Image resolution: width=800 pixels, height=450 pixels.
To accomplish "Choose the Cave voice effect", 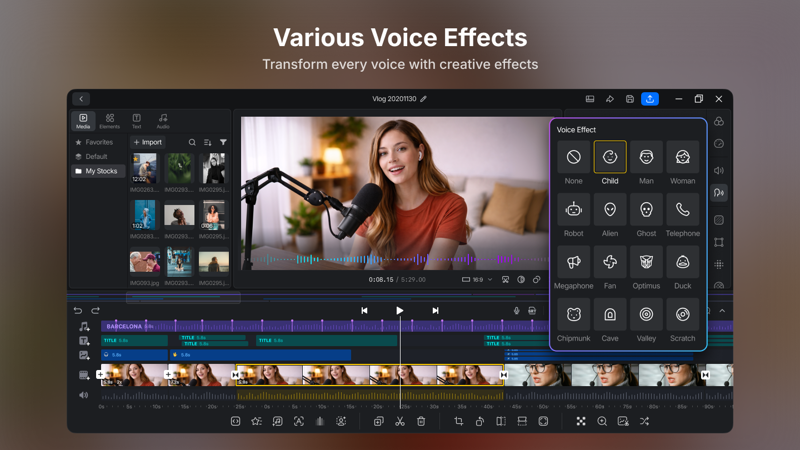I will pos(610,315).
